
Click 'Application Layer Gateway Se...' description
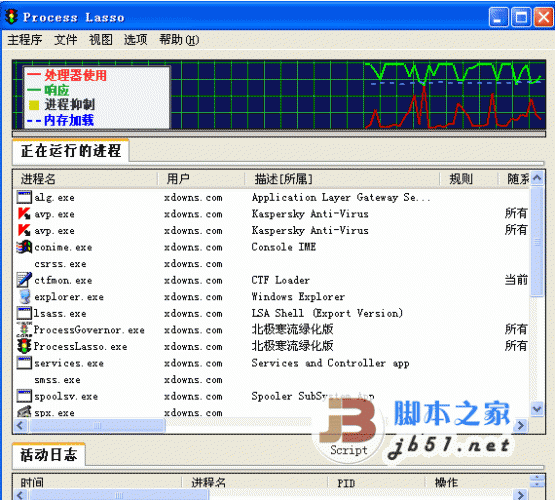pos(341,197)
